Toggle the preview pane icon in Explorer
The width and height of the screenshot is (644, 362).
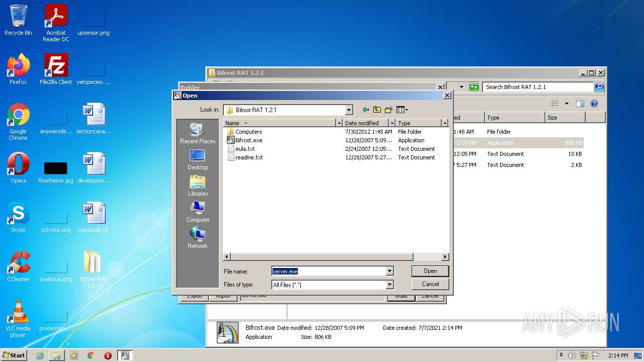coord(580,104)
